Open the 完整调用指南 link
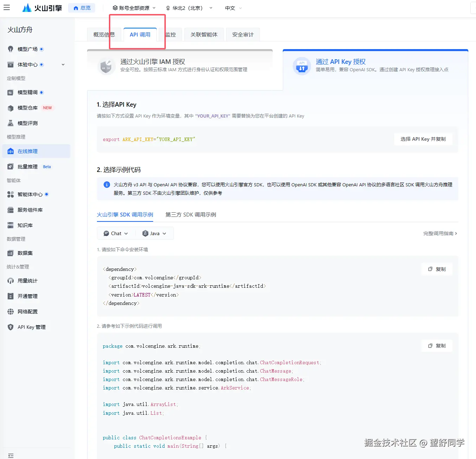Viewport: 476px width, 459px height. point(440,233)
